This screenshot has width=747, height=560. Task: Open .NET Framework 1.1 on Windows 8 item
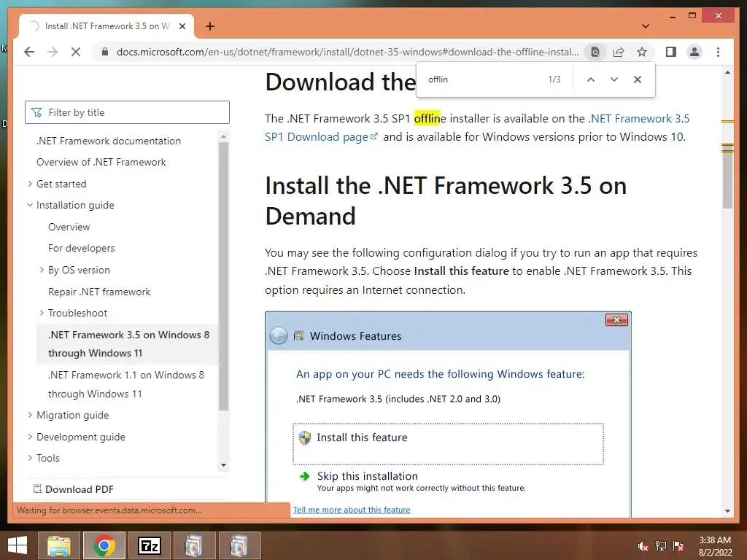127,384
